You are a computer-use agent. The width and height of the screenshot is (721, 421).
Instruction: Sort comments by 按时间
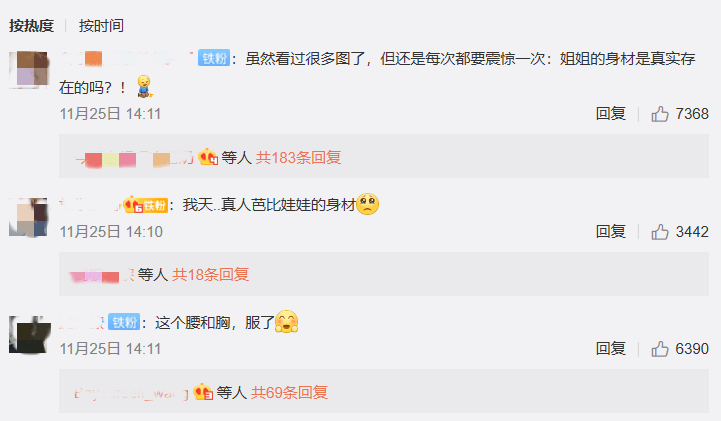pyautogui.click(x=101, y=26)
